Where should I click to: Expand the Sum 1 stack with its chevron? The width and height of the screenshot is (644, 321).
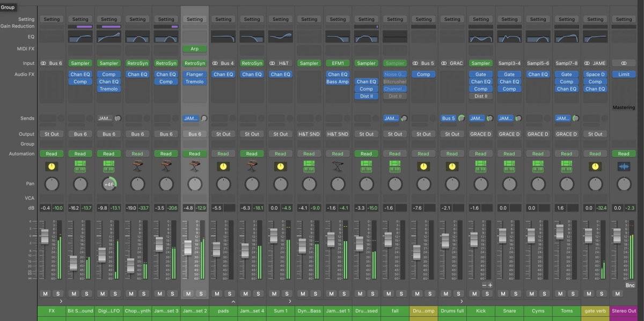pyautogui.click(x=291, y=302)
